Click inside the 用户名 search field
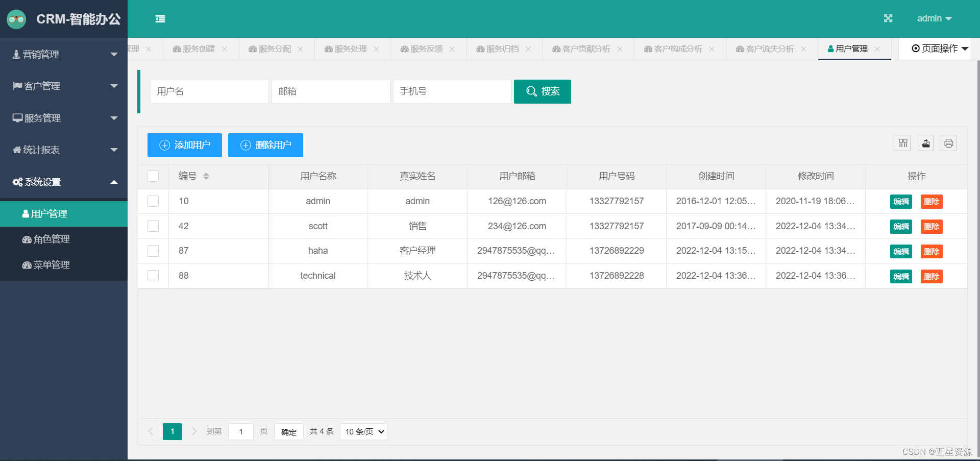Viewport: 980px width, 461px height. tap(209, 91)
